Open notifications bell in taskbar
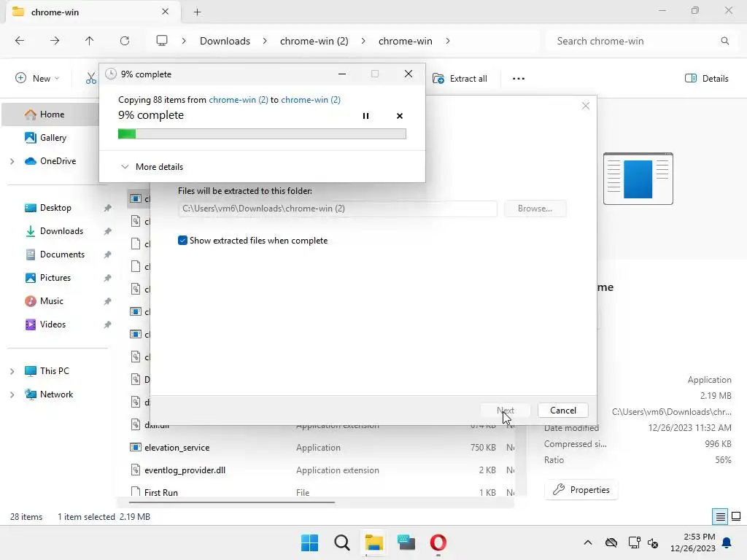 point(727,542)
